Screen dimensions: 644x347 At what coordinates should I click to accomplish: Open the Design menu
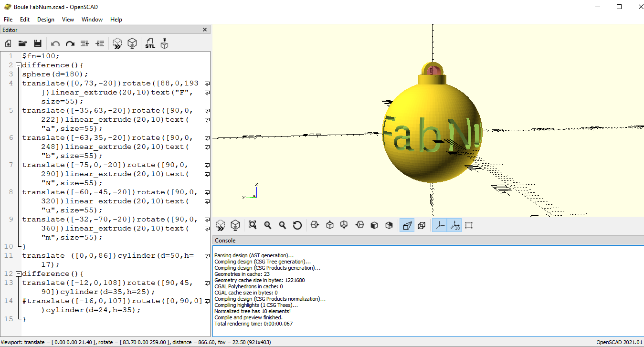tap(46, 20)
